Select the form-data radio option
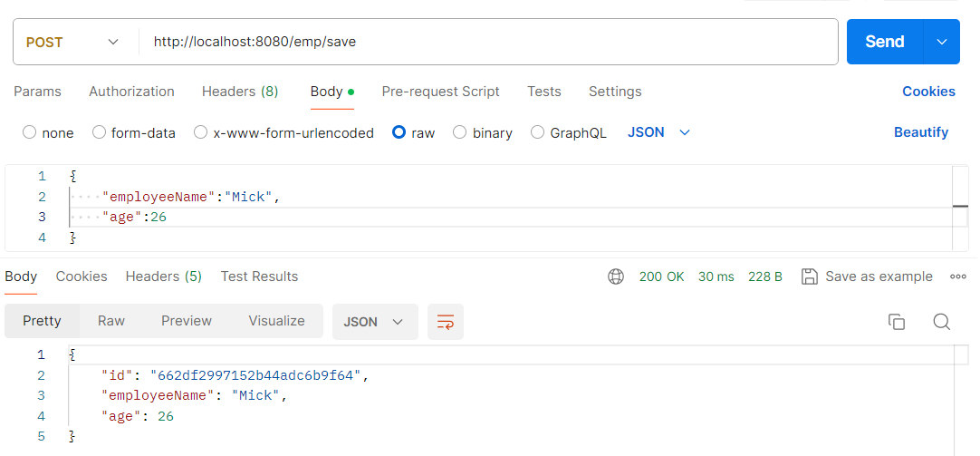This screenshot has width=980, height=456. click(100, 132)
